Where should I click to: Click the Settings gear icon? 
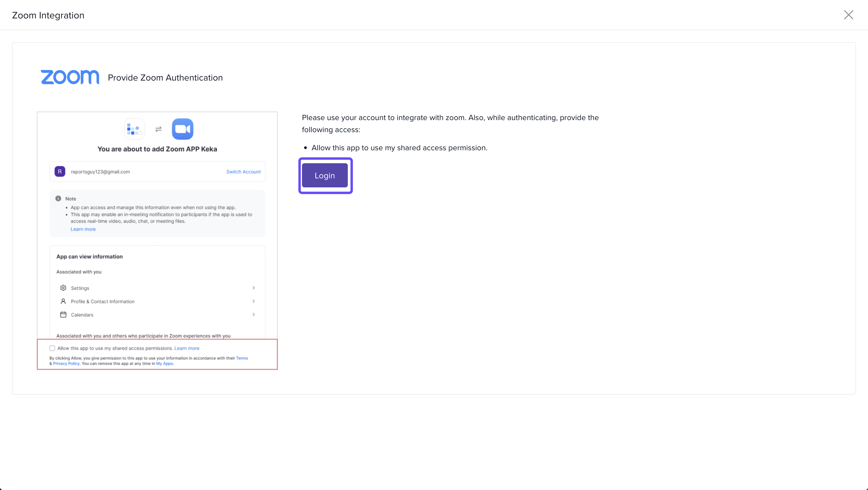point(63,288)
